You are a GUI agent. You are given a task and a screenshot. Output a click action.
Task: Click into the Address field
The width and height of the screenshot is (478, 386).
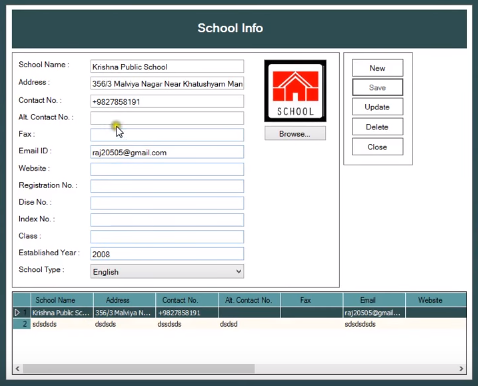[x=167, y=83]
